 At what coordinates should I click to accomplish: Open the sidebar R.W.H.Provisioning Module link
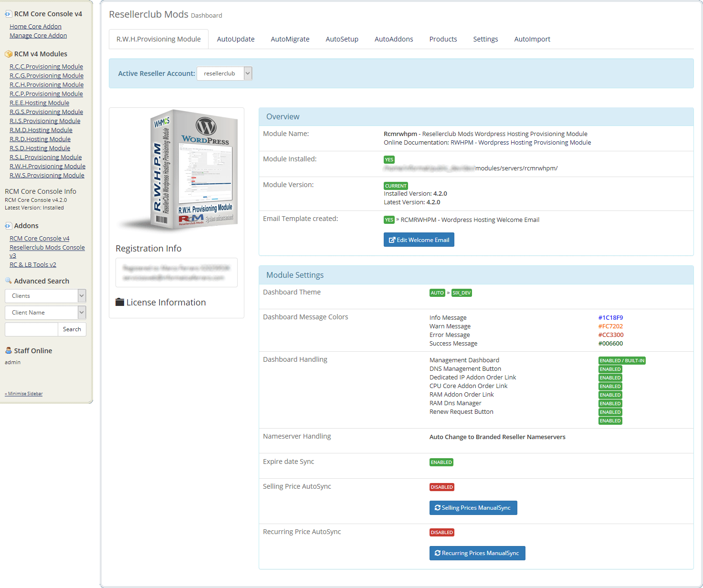point(47,167)
